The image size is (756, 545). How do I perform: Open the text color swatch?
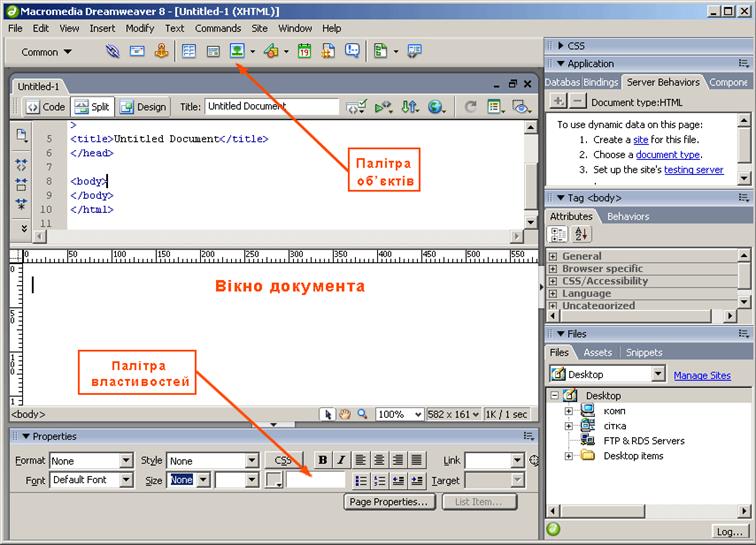(x=274, y=480)
